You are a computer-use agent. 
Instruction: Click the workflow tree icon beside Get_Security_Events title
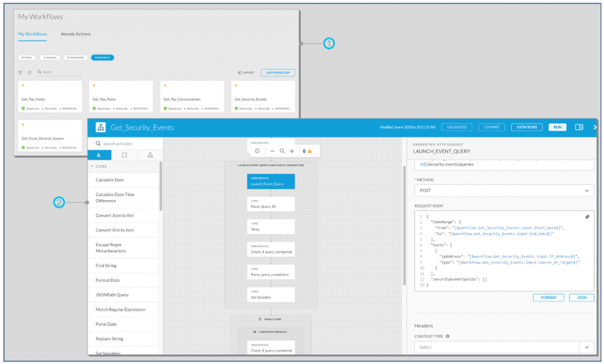click(x=100, y=127)
